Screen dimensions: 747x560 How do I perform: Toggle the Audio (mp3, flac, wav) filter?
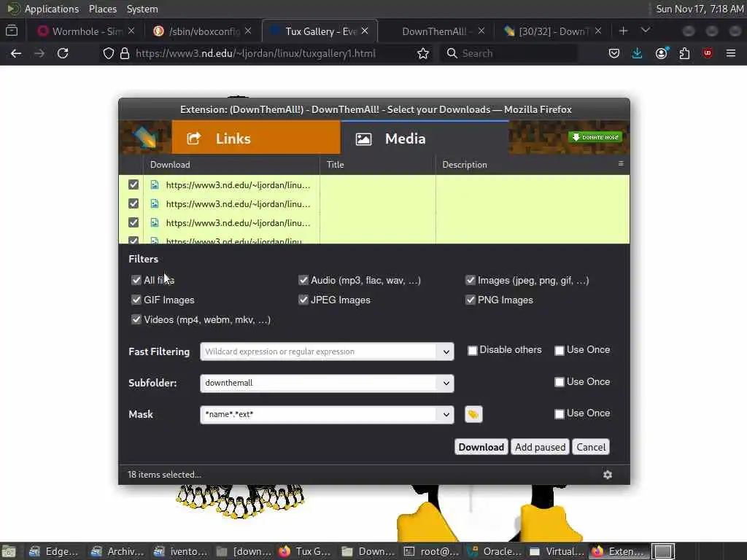tap(303, 280)
